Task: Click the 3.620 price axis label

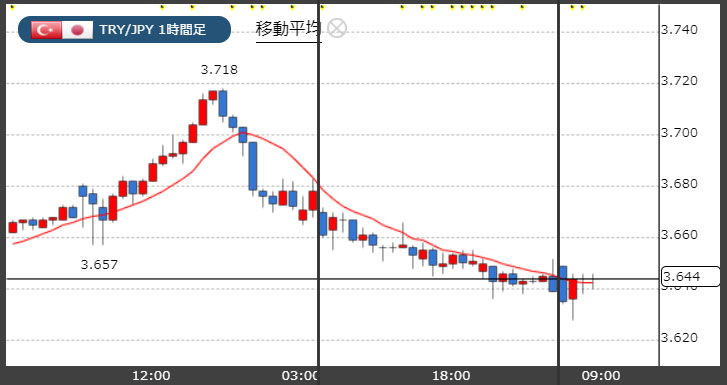Action: click(679, 338)
